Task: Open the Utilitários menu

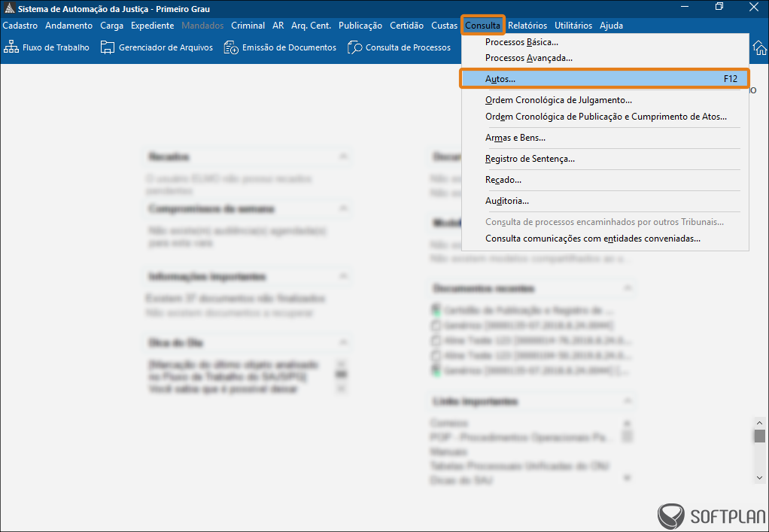Action: pyautogui.click(x=573, y=26)
